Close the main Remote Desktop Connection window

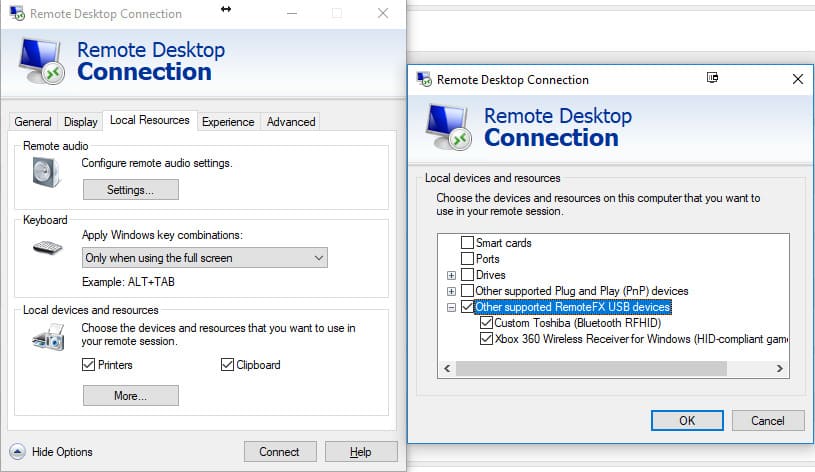coord(383,13)
